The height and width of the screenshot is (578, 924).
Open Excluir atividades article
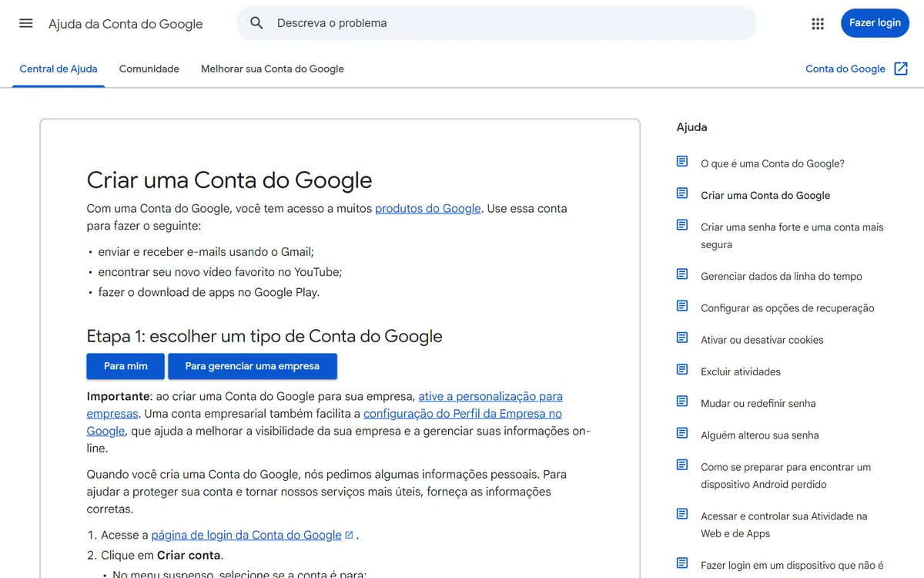coord(741,371)
